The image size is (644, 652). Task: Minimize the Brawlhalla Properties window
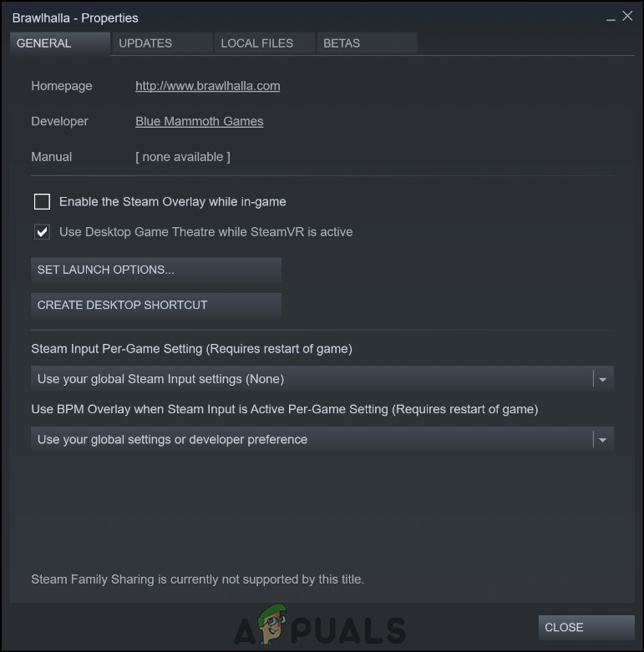(x=611, y=19)
